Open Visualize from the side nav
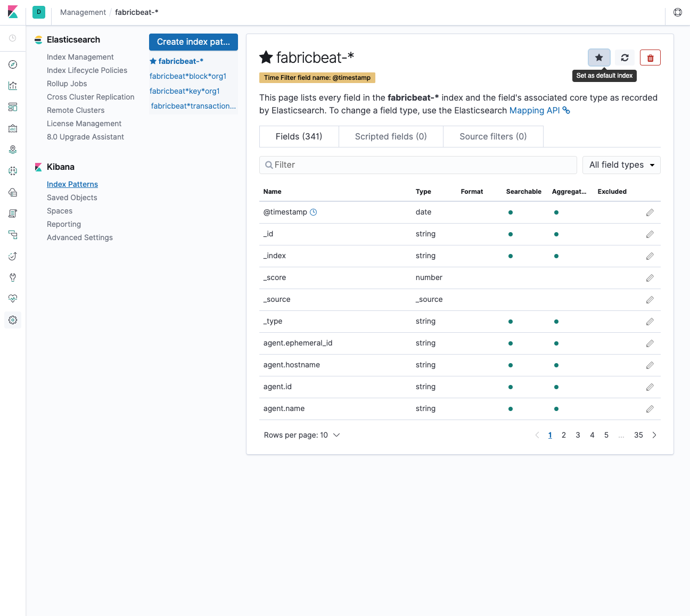This screenshot has width=690, height=616. tap(13, 86)
